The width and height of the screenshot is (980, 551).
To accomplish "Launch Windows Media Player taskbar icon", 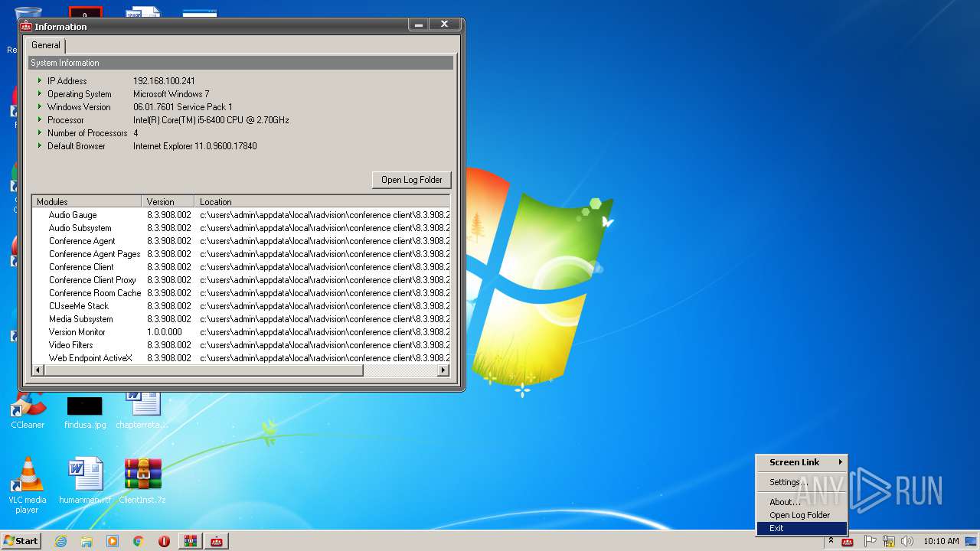I will point(113,541).
